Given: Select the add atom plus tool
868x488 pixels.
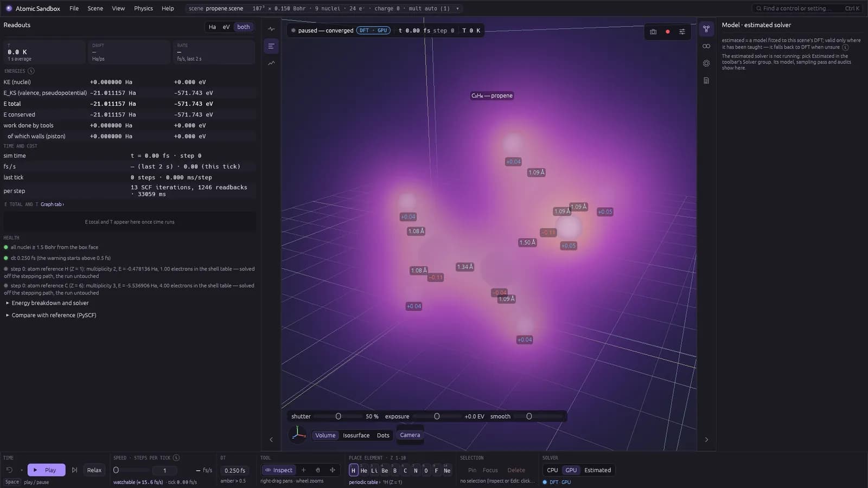Looking at the screenshot, I should (303, 470).
